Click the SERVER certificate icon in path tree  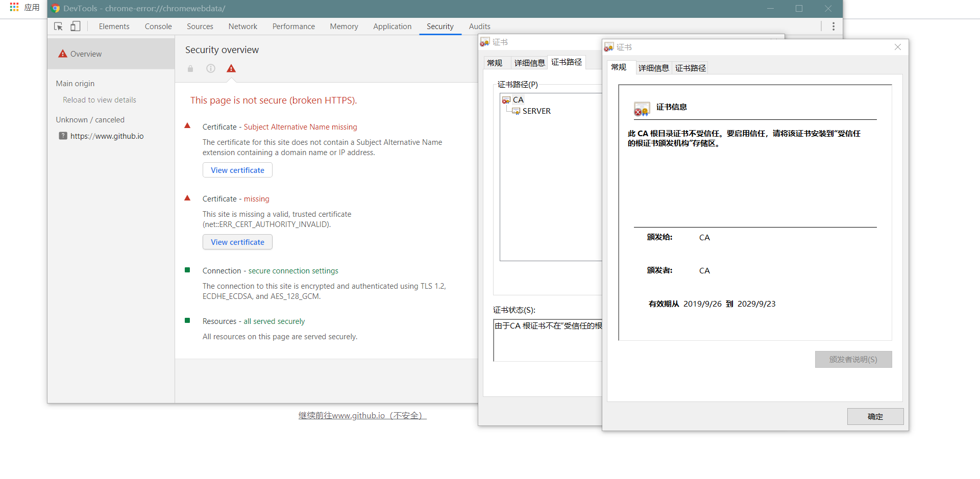[x=516, y=111]
